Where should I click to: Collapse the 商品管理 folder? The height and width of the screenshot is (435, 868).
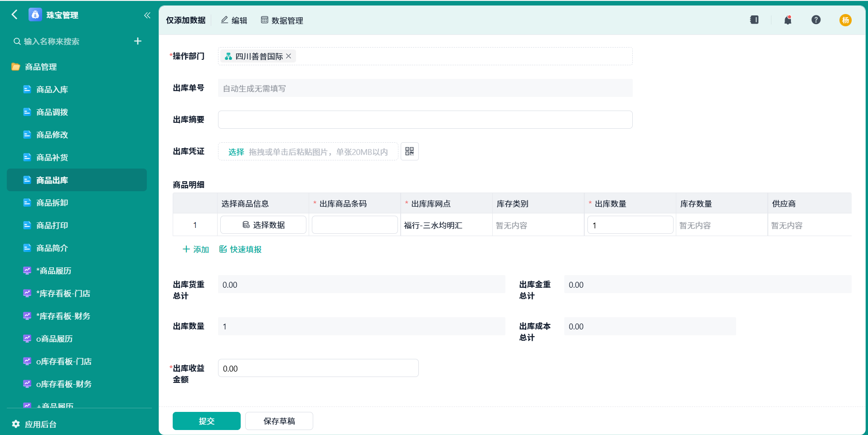point(41,67)
